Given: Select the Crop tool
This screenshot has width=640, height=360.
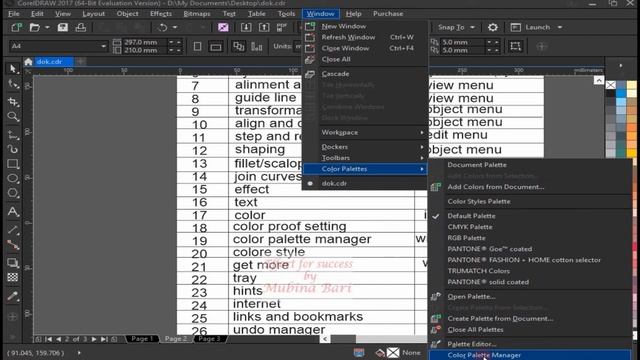Looking at the screenshot, I should [x=13, y=101].
